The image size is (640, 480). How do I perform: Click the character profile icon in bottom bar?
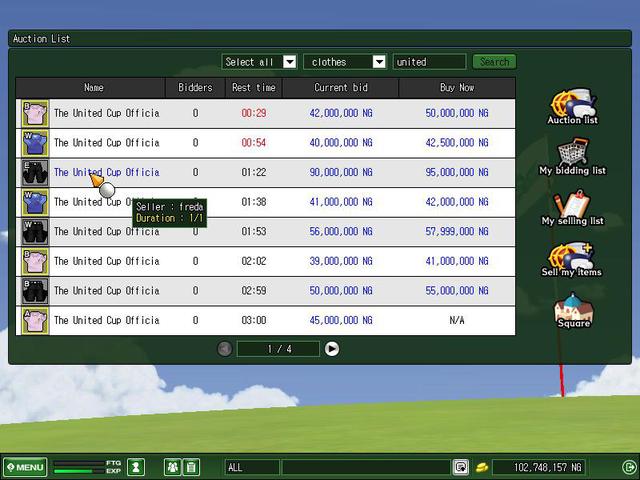coord(136,467)
